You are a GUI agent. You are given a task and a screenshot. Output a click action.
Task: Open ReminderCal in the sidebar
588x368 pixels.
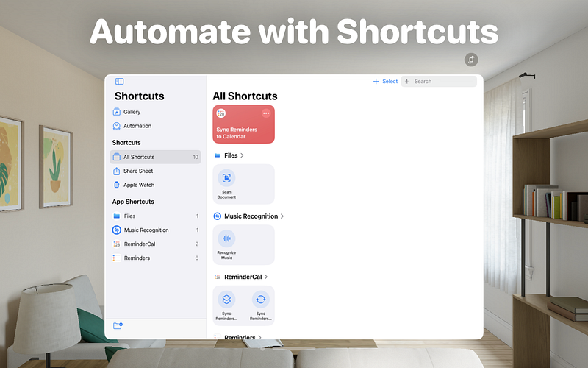point(155,244)
